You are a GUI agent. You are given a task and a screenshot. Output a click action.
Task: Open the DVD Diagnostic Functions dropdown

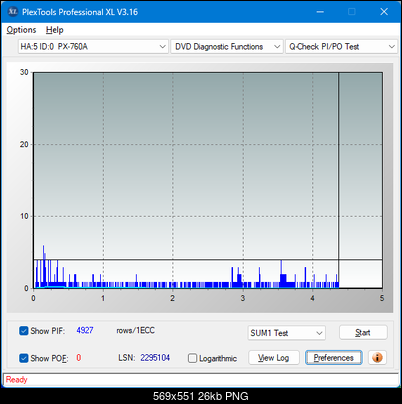pyautogui.click(x=227, y=47)
